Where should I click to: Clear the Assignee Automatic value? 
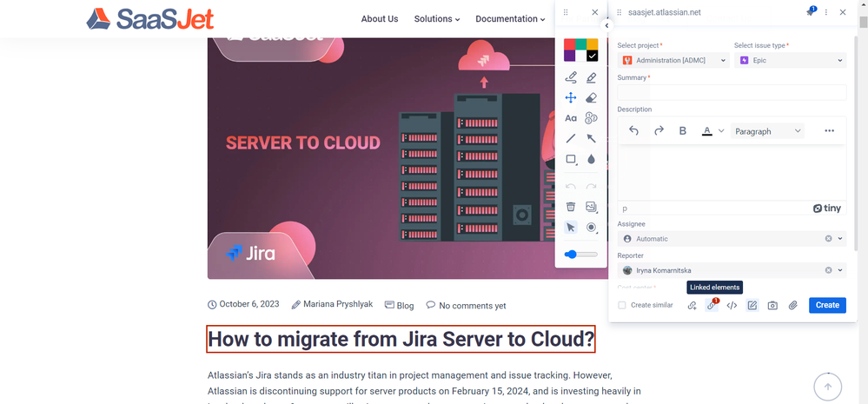pos(829,239)
